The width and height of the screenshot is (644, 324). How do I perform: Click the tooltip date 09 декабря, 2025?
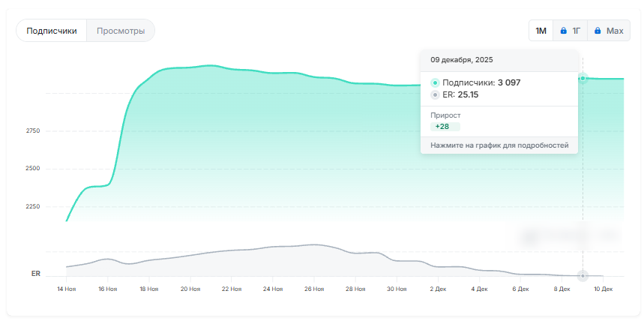[462, 59]
